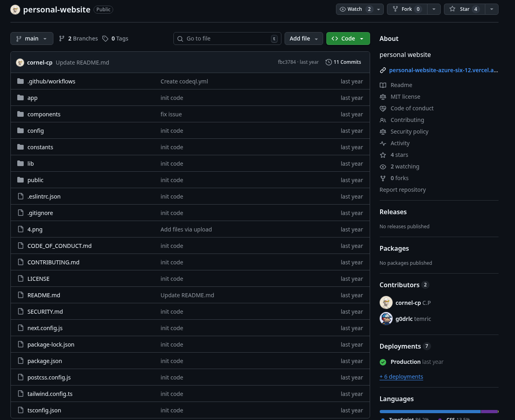Expand the Star lists dropdown arrow
The image size is (515, 420).
point(492,9)
